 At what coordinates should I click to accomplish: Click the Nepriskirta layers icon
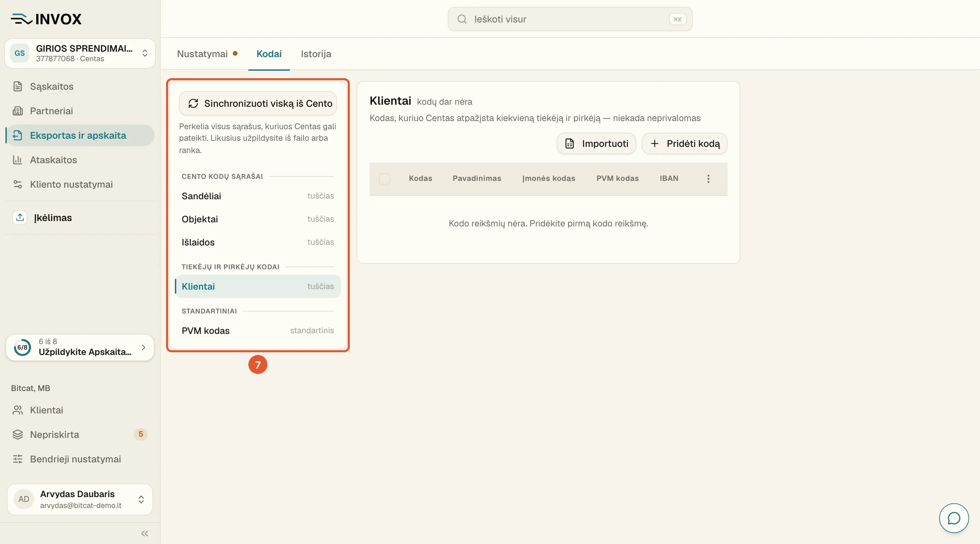[x=17, y=435]
